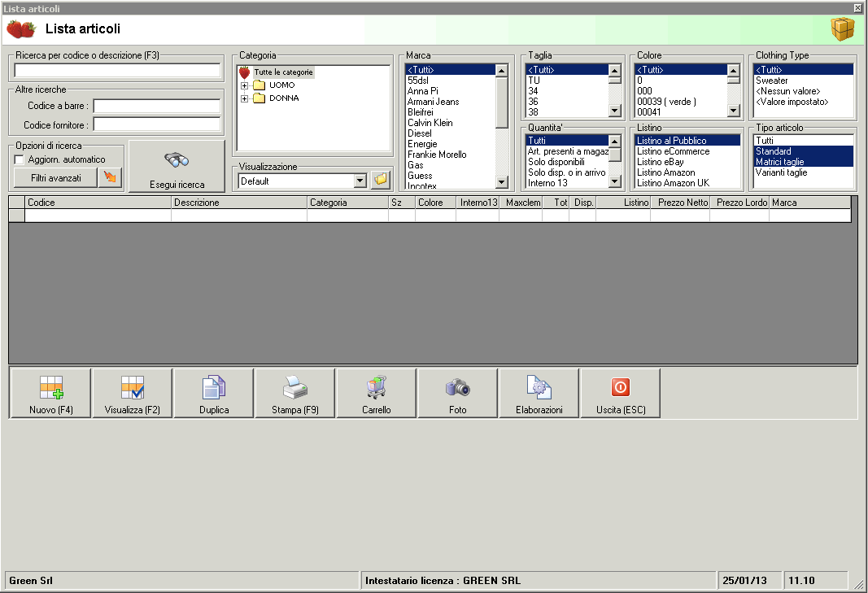Screen dimensions: 868x593
Task: Open the Elaborazioni processing button
Action: coord(539,393)
